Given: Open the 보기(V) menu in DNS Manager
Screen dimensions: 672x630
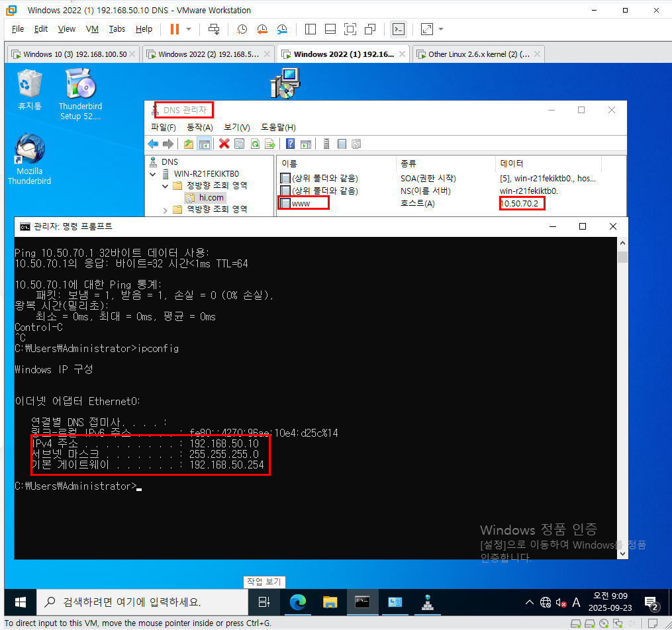Looking at the screenshot, I should tap(237, 127).
